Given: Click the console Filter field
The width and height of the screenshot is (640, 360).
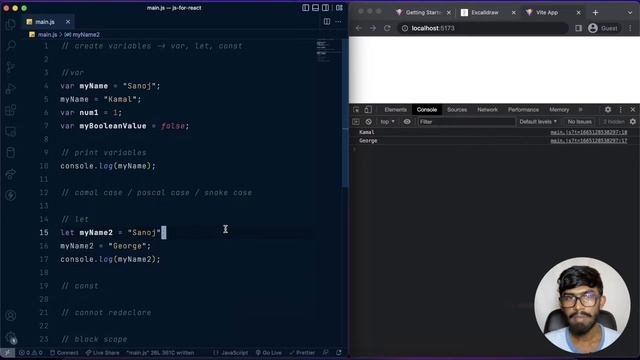Looking at the screenshot, I should point(466,122).
